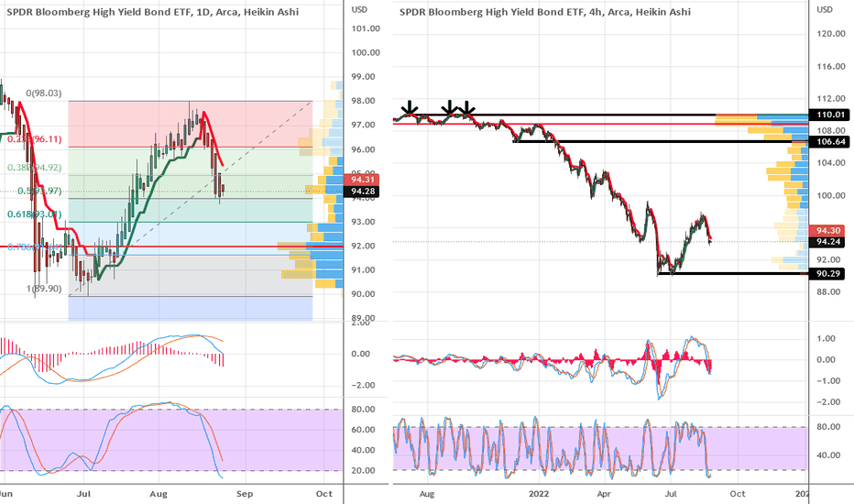
Task: Click the 90.29 support level label
Action: [x=827, y=273]
